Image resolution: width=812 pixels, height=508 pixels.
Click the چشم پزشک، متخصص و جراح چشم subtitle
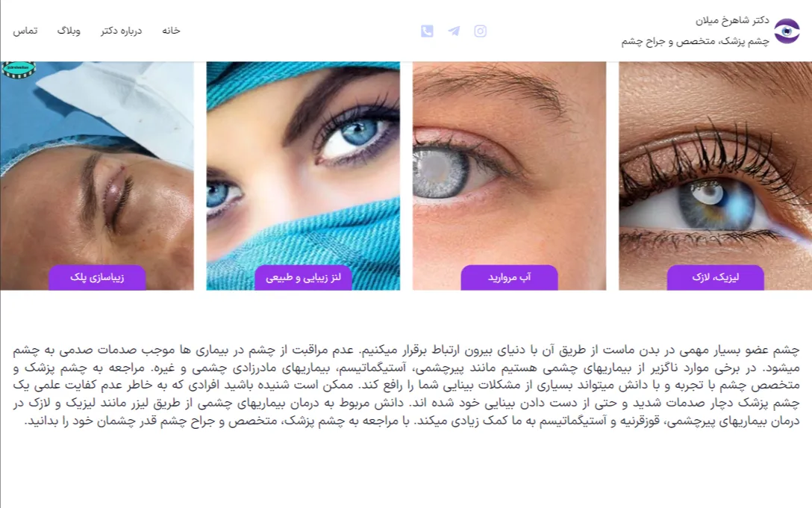tap(695, 42)
